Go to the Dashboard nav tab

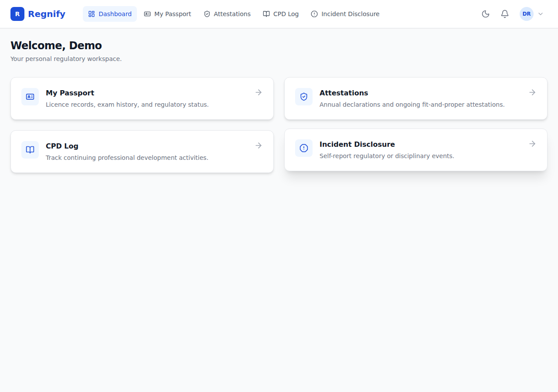point(110,14)
